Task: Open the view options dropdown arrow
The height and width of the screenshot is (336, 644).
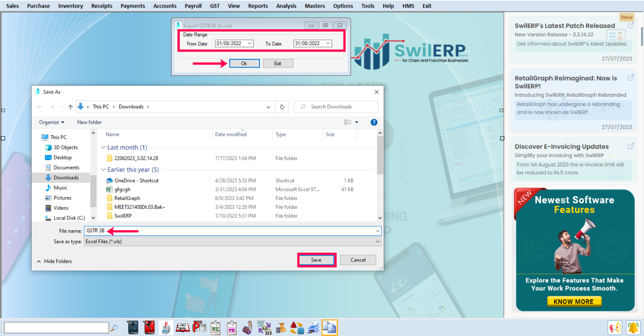Action: coord(357,122)
